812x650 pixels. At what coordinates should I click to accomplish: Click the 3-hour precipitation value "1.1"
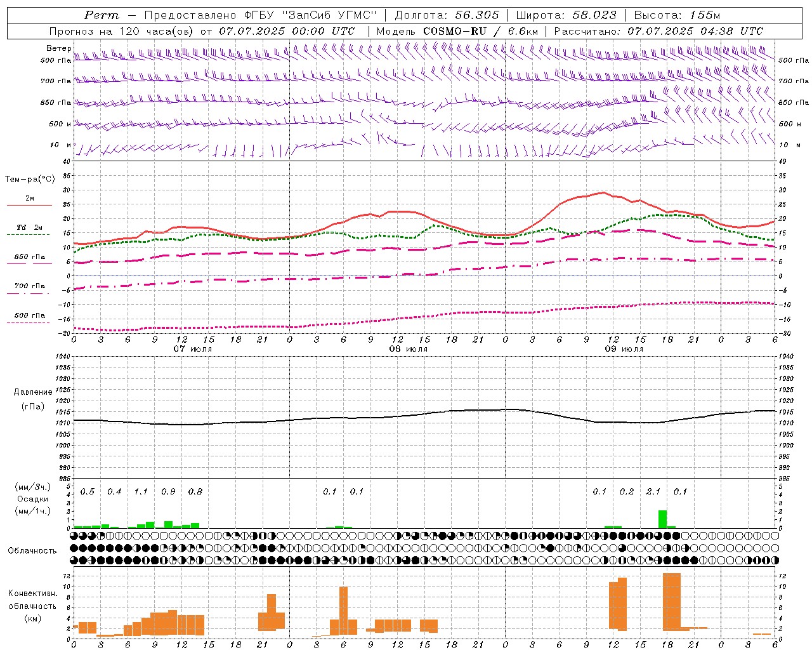click(x=141, y=491)
